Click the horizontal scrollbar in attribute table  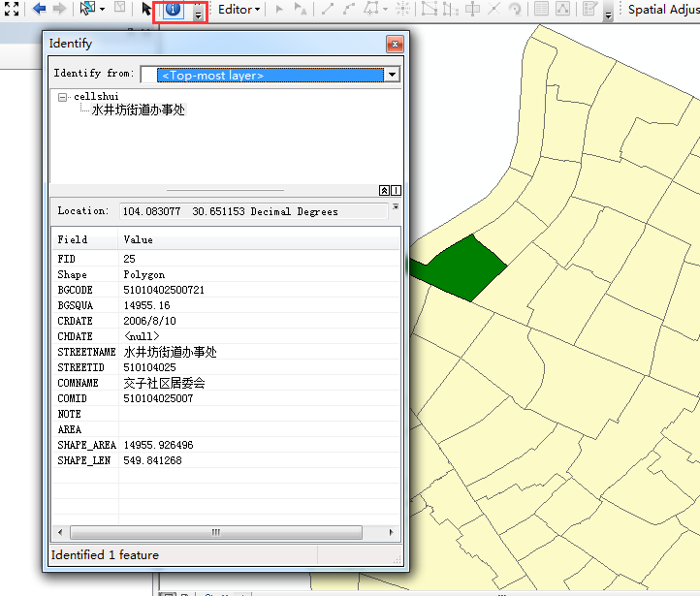(x=215, y=532)
